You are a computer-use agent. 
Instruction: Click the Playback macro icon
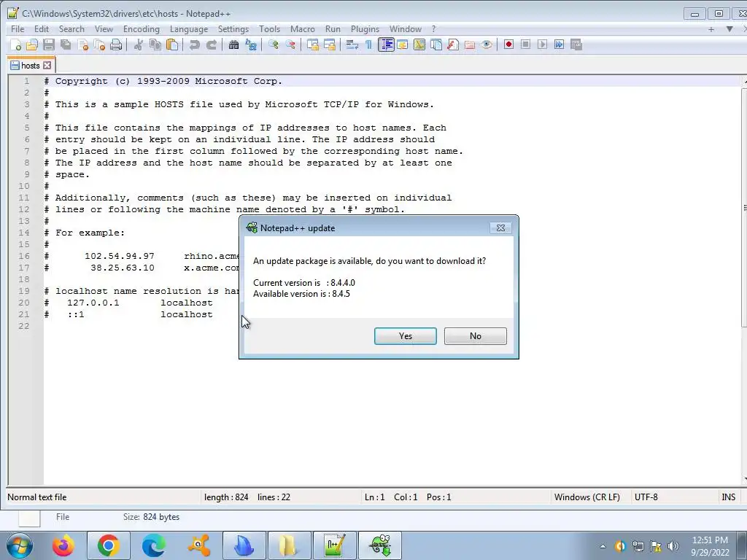pyautogui.click(x=542, y=44)
